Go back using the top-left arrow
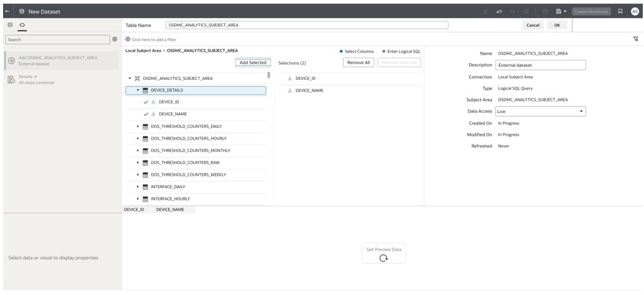Screen dimensions: 644x295 tap(7, 12)
